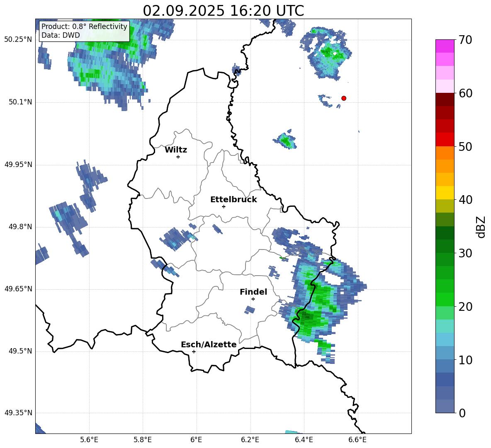Click the 6.2°E longitude label
The image size is (491, 448).
pos(250,440)
